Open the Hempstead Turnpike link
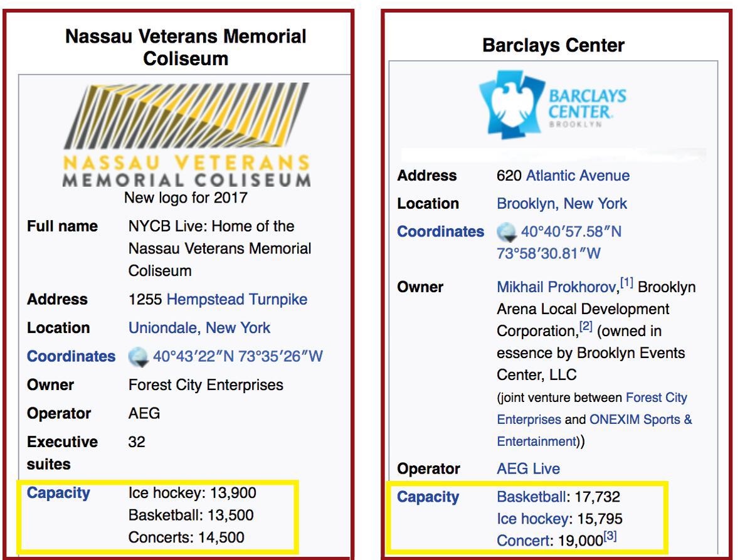Viewport: 740px width, 560px height. point(236,299)
